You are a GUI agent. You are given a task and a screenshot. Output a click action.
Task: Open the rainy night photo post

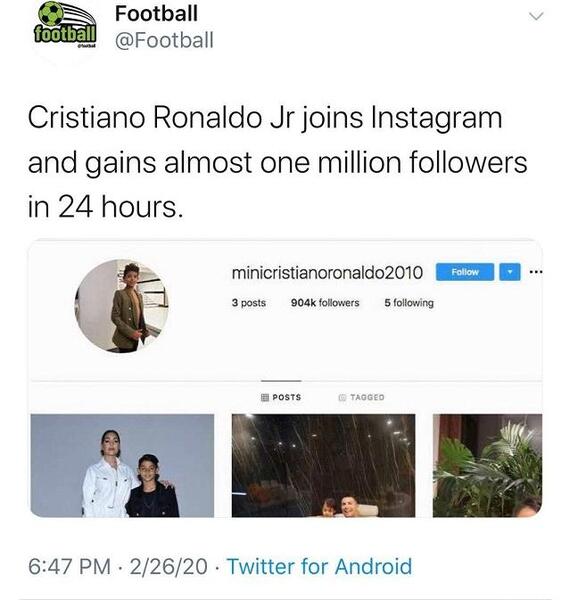tap(324, 466)
